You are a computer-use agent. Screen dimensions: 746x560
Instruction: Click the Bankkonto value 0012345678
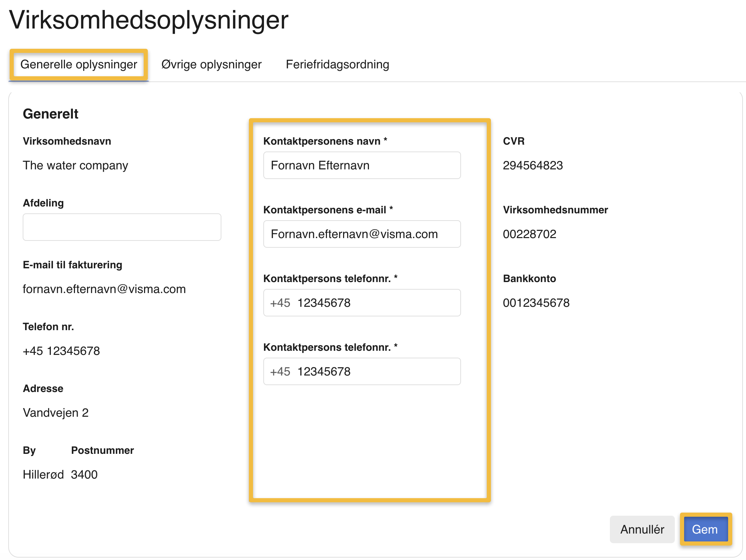pos(536,303)
